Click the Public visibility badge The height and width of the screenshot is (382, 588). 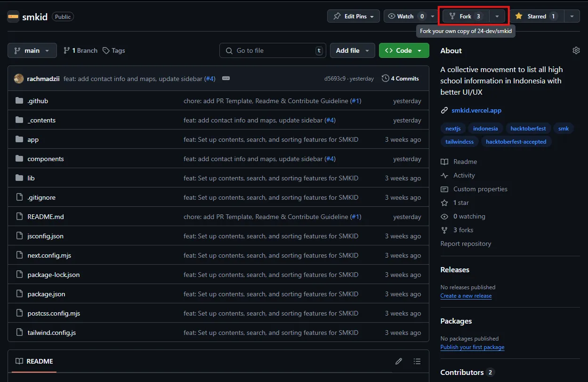coord(63,16)
